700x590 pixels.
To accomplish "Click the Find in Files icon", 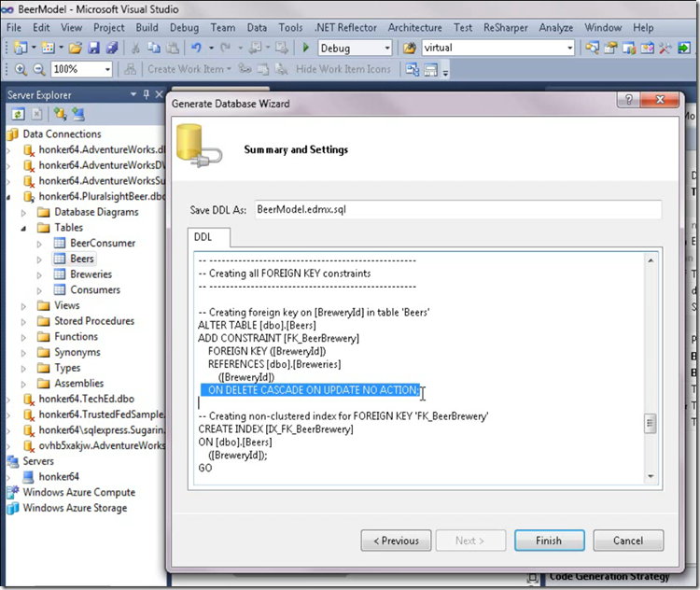I will click(410, 48).
